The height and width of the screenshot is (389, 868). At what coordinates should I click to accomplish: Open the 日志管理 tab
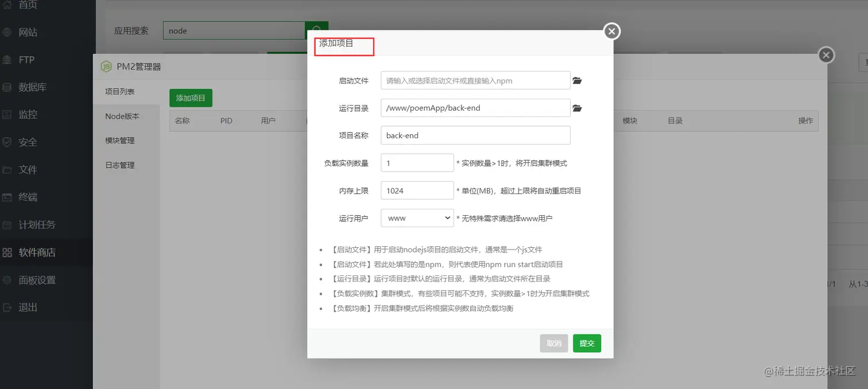(x=126, y=165)
